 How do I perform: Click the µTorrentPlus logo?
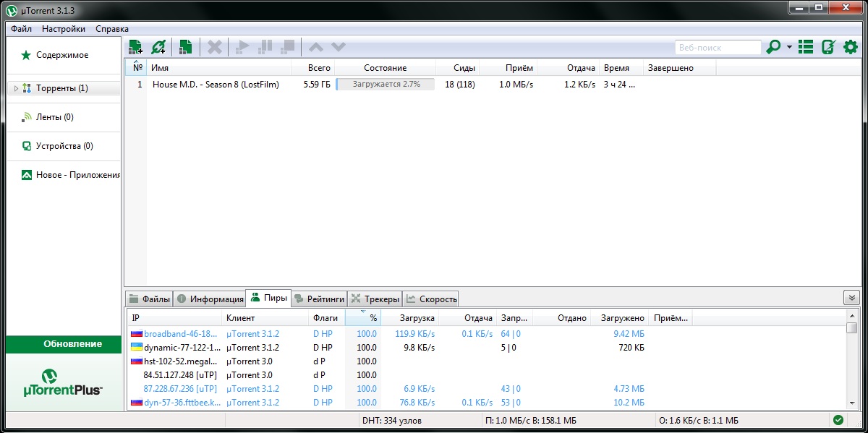pyautogui.click(x=62, y=382)
